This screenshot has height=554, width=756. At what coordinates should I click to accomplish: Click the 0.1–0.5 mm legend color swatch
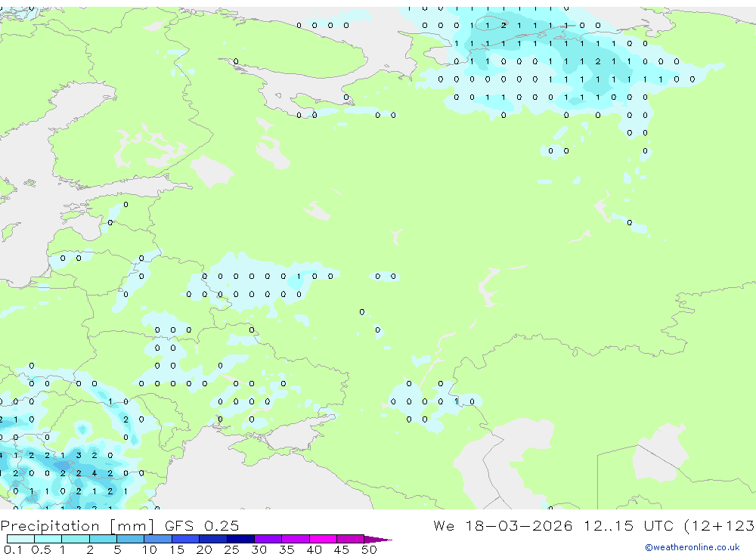20,539
